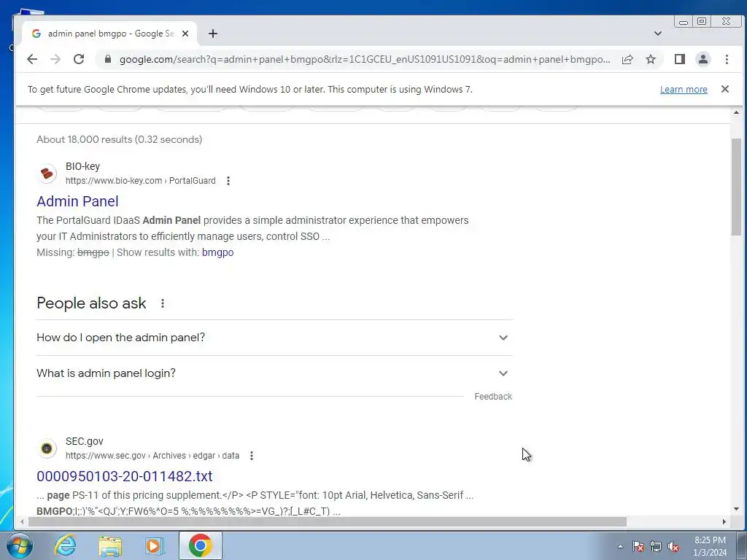View site information via the lock icon

coord(108,59)
